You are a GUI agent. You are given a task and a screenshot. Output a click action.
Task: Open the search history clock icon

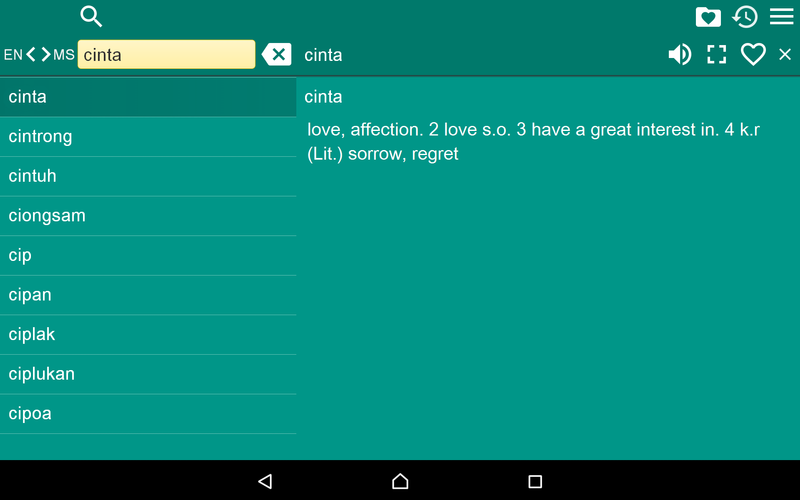pos(745,17)
